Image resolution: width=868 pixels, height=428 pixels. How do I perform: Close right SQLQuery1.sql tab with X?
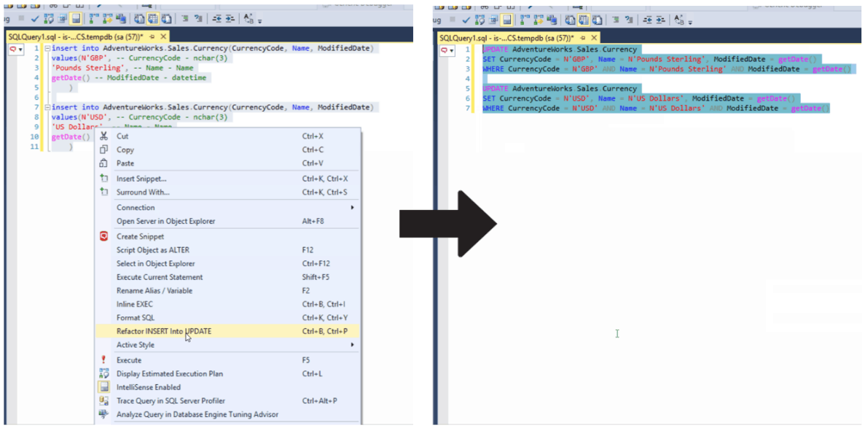click(x=595, y=38)
